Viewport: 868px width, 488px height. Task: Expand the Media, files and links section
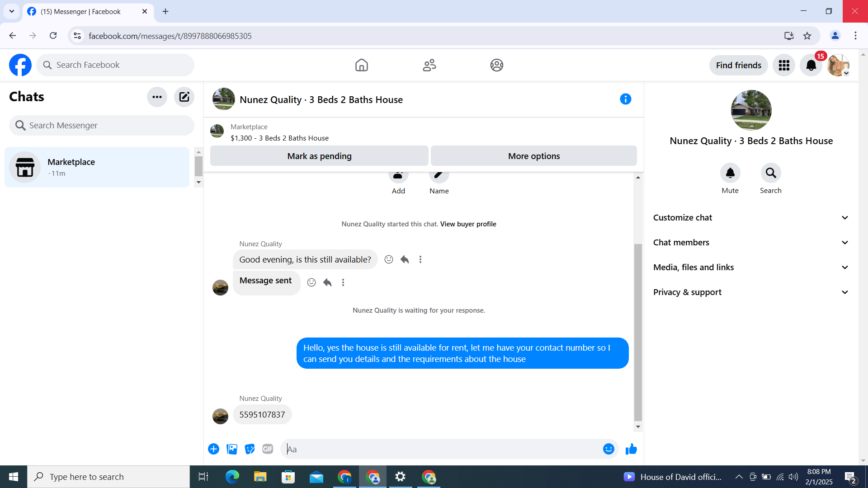(750, 267)
